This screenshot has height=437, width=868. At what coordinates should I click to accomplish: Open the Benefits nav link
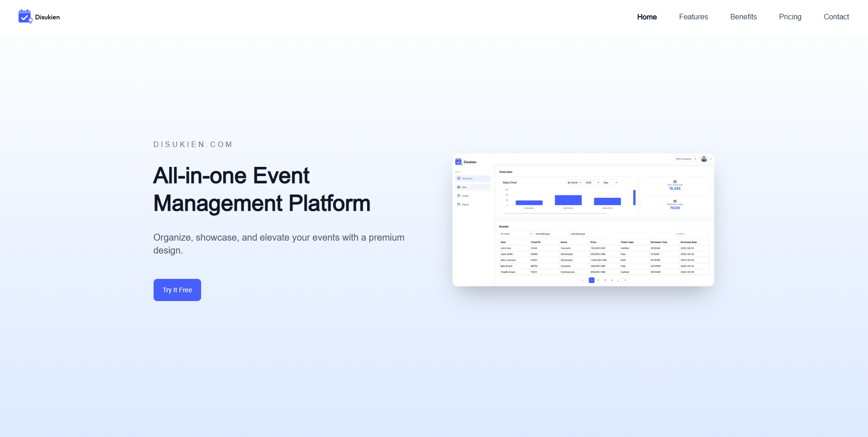pyautogui.click(x=743, y=17)
